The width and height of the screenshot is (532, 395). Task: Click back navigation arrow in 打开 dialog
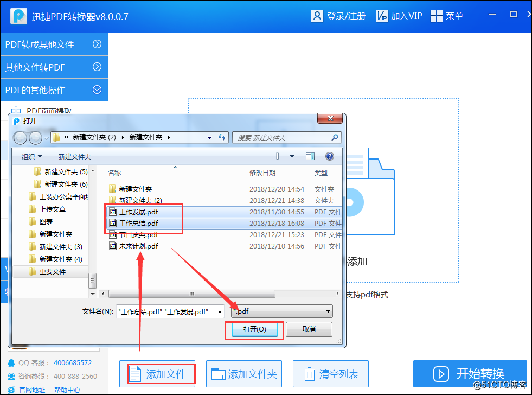pyautogui.click(x=21, y=138)
